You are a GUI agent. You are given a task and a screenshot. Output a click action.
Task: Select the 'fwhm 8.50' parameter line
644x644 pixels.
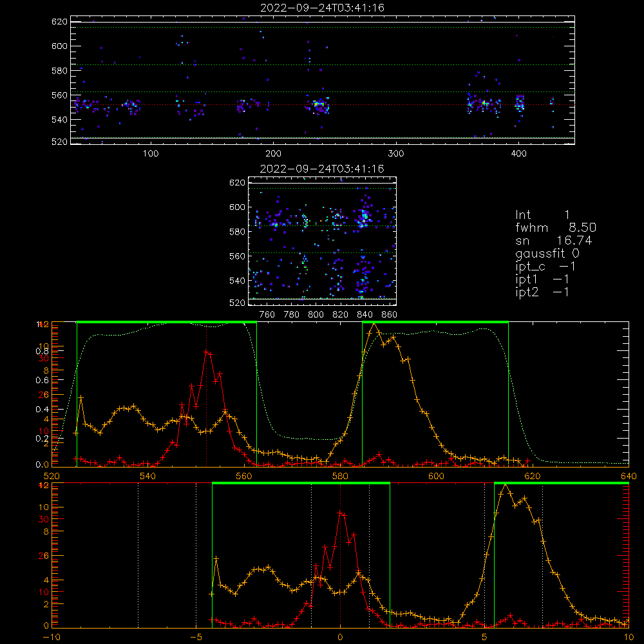[556, 227]
